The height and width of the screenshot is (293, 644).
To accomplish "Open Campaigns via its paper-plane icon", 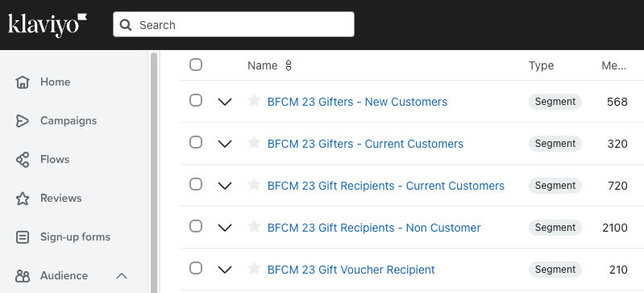I will pyautogui.click(x=23, y=121).
